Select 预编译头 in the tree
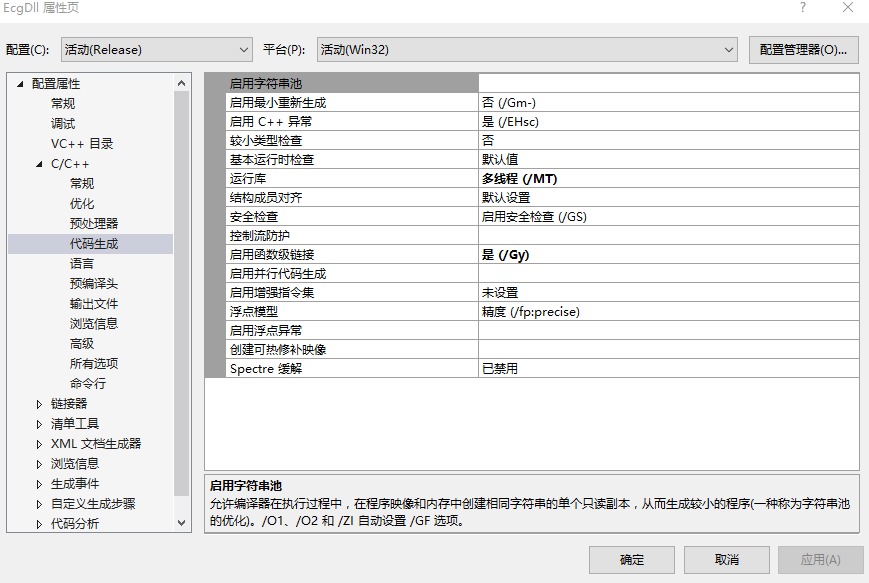Image resolution: width=869 pixels, height=583 pixels. (94, 283)
